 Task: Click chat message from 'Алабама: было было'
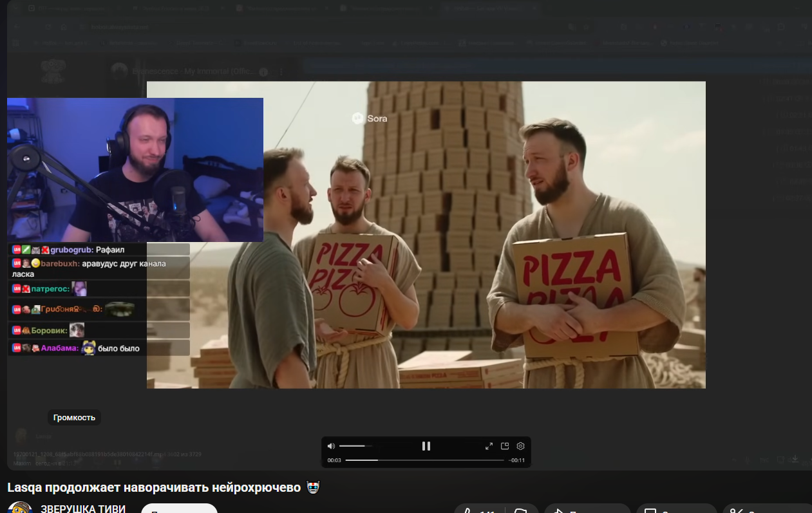click(x=99, y=348)
